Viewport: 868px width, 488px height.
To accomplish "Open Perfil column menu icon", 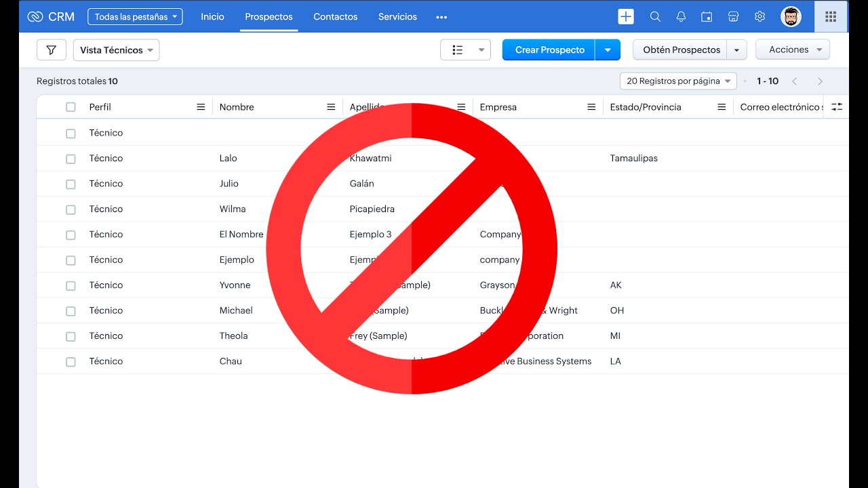I will click(201, 107).
